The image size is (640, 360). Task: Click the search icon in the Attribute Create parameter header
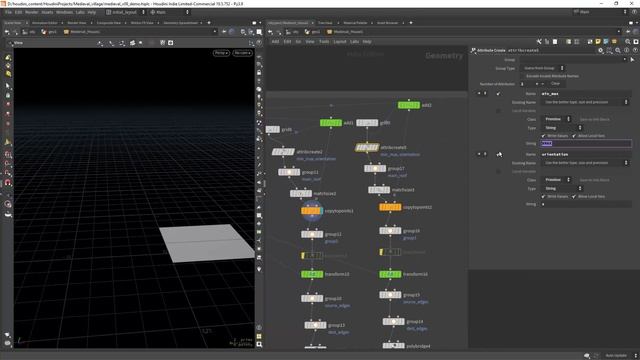pos(618,50)
